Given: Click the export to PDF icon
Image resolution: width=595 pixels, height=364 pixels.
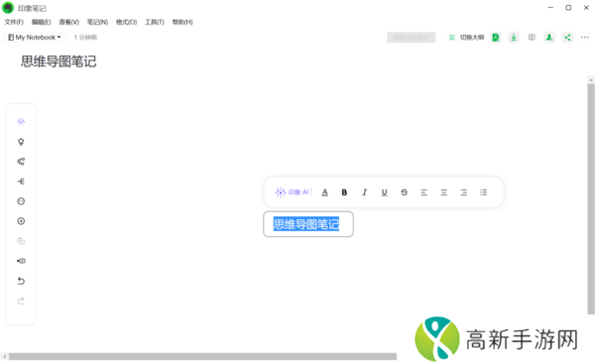Looking at the screenshot, I should tap(496, 38).
